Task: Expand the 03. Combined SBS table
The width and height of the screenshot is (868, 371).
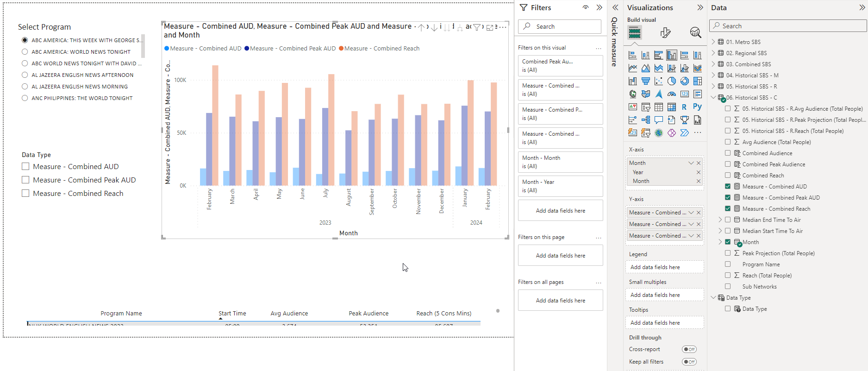Action: [x=713, y=64]
